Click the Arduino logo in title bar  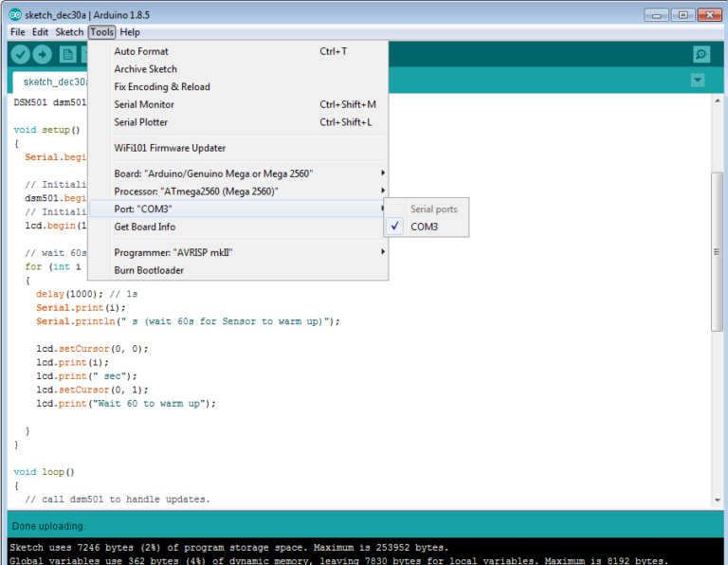pyautogui.click(x=14, y=14)
